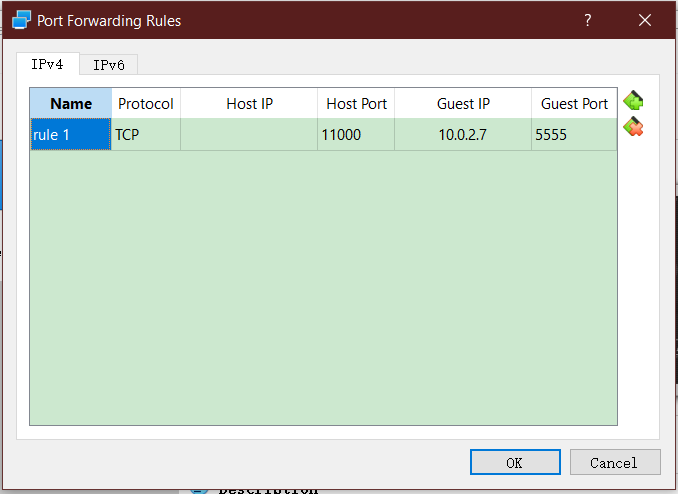Click the Guest Port column header

coord(574,103)
